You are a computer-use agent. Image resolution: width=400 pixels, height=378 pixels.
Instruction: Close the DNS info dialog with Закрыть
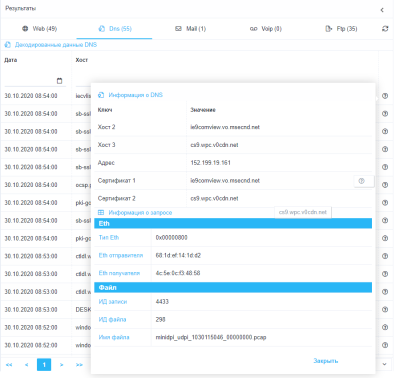click(x=326, y=361)
